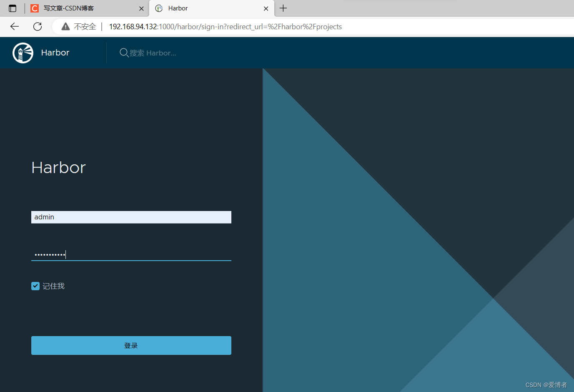The width and height of the screenshot is (574, 392).
Task: Click the 不安全 security label
Action: coord(85,27)
